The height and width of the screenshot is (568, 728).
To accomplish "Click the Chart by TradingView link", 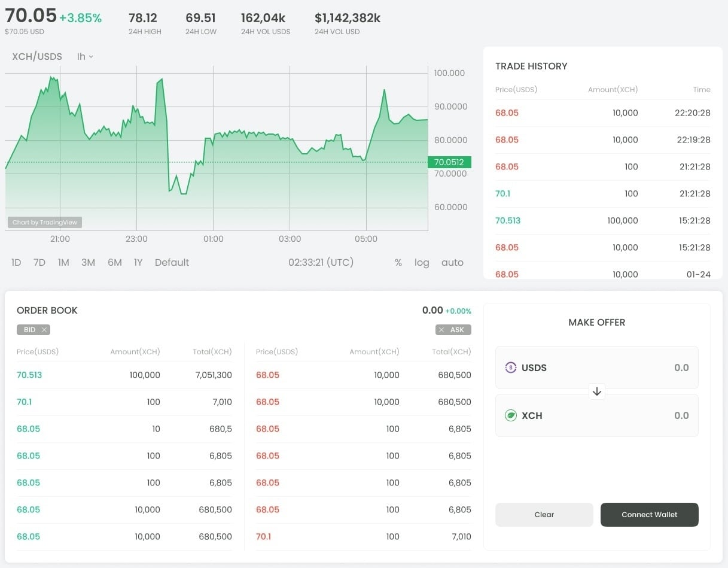I will pyautogui.click(x=45, y=222).
